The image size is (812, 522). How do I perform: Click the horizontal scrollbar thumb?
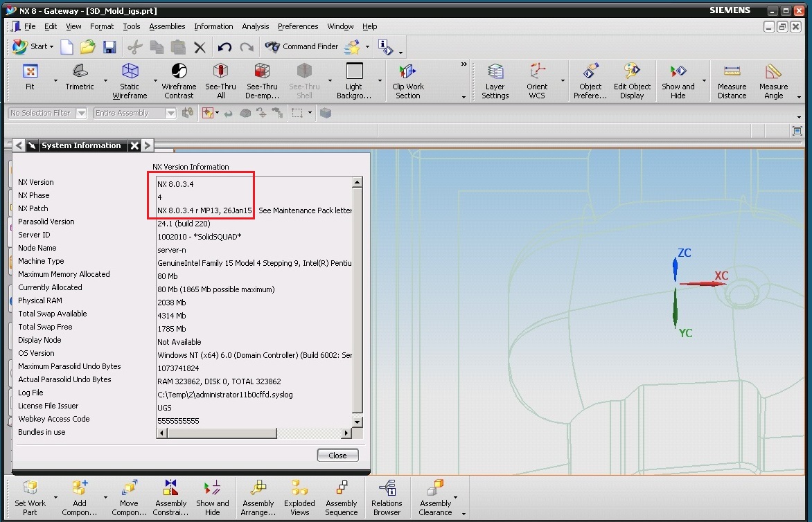[x=222, y=433]
